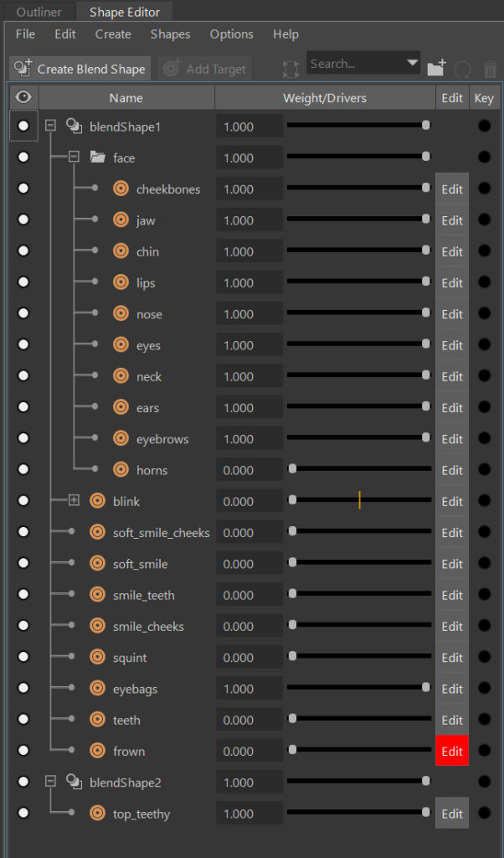Toggle the Key button for nose
Image resolution: width=504 pixels, height=858 pixels.
pos(484,314)
